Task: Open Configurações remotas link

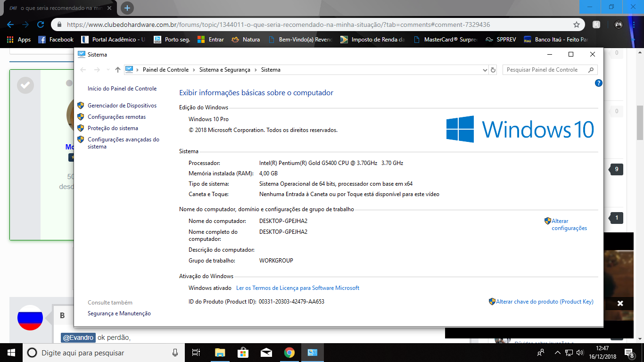Action: [116, 117]
